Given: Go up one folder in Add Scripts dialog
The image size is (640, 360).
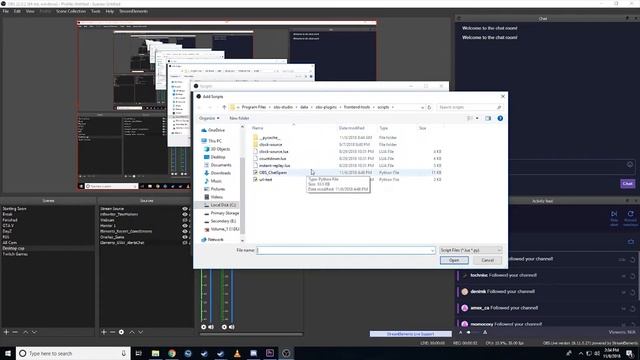Looking at the screenshot, I should (x=224, y=107).
